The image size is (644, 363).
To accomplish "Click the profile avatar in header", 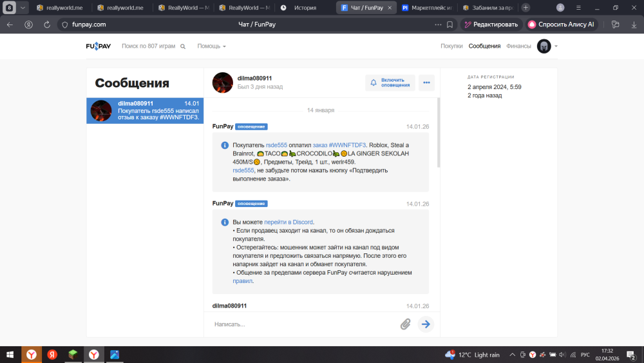I will [x=544, y=46].
